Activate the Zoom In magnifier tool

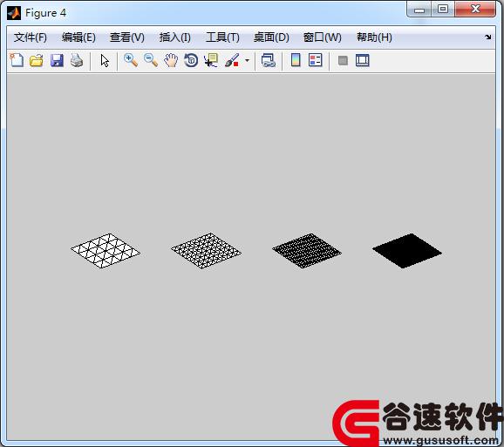(x=131, y=60)
